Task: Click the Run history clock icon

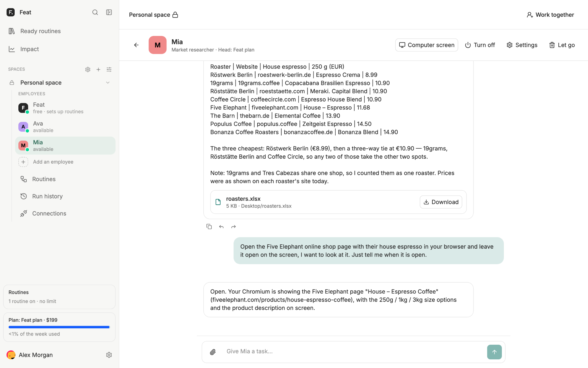Action: tap(24, 196)
